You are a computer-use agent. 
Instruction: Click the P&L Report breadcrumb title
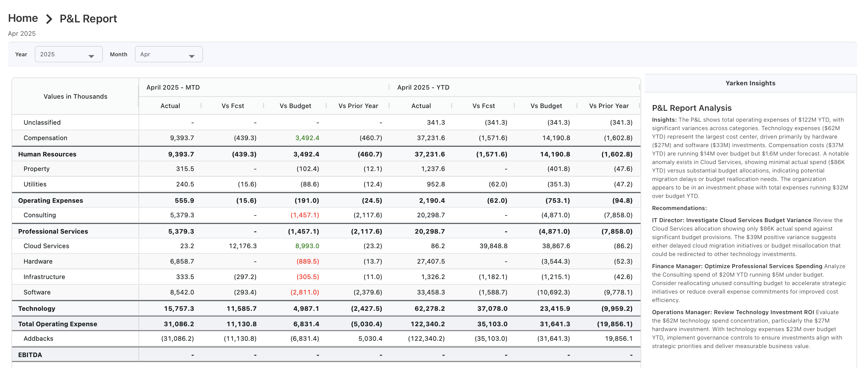click(x=88, y=19)
